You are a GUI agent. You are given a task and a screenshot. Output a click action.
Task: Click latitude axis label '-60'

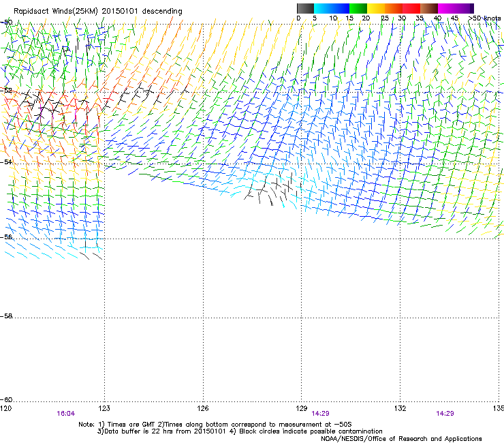[x=6, y=399]
